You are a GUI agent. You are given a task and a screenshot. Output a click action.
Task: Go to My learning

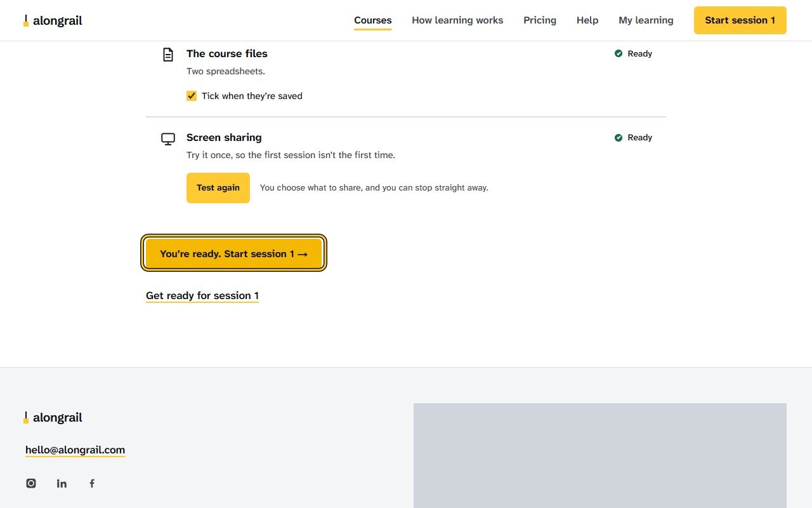pyautogui.click(x=646, y=20)
